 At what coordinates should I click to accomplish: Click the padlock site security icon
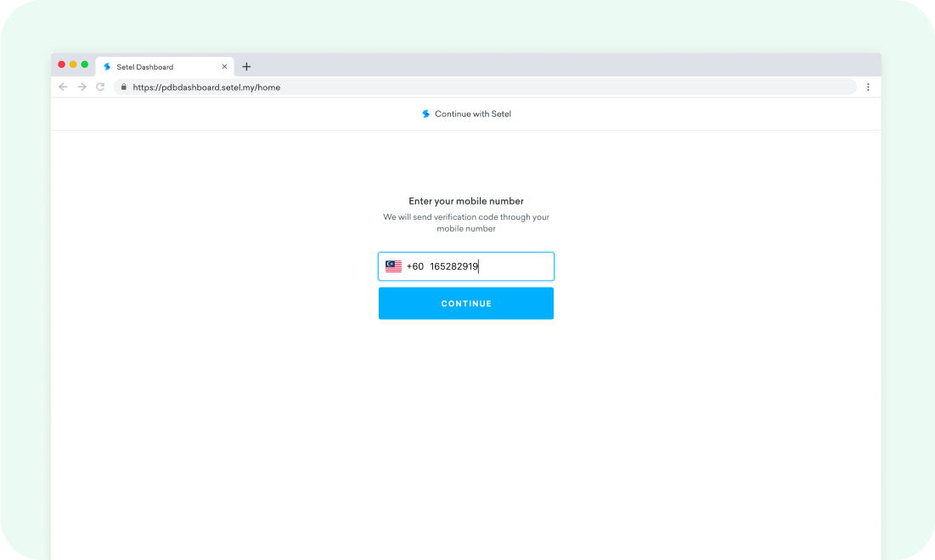coord(124,87)
